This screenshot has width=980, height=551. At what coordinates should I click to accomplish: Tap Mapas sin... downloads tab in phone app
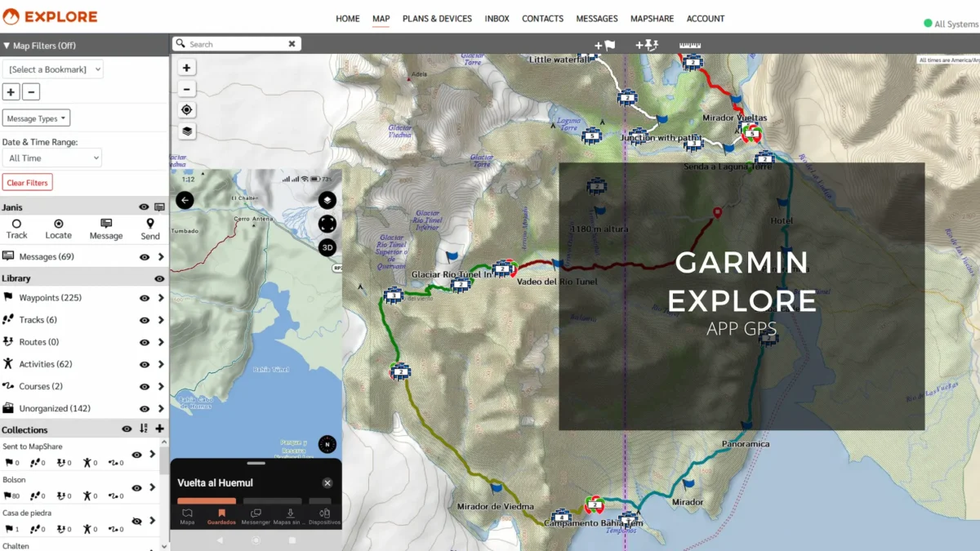[x=290, y=517]
